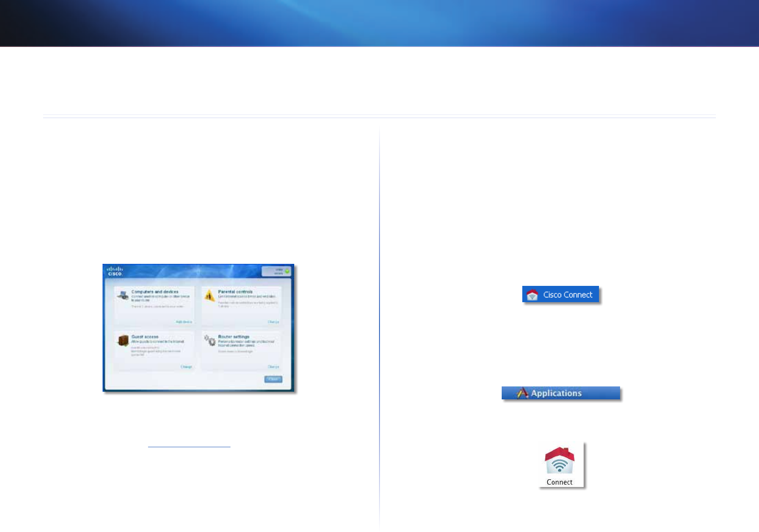This screenshot has height=532, width=759.
Task: Click the Guest access heading
Action: 145,337
